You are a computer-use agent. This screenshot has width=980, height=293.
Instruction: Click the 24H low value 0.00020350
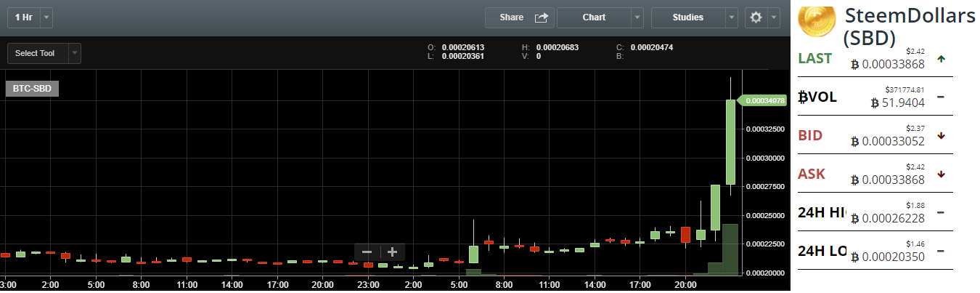892,257
